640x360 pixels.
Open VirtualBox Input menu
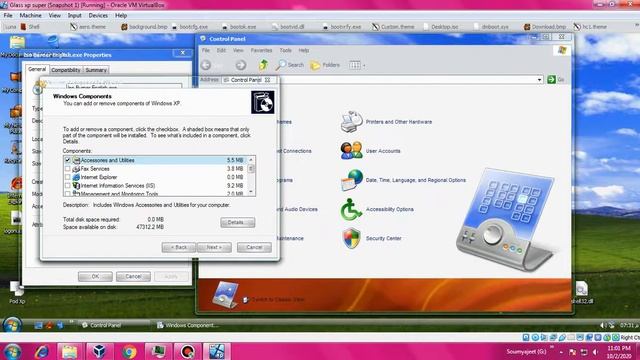(74, 16)
